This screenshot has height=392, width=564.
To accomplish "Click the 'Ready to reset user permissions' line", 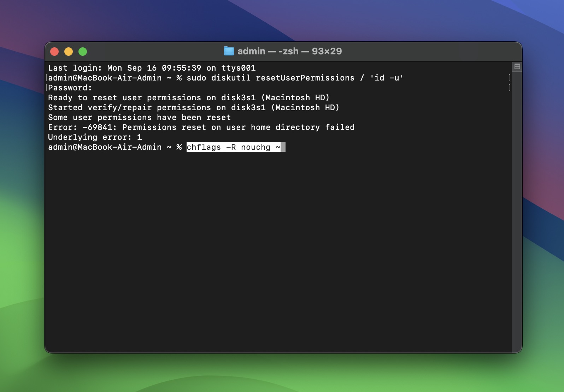I will [x=189, y=97].
